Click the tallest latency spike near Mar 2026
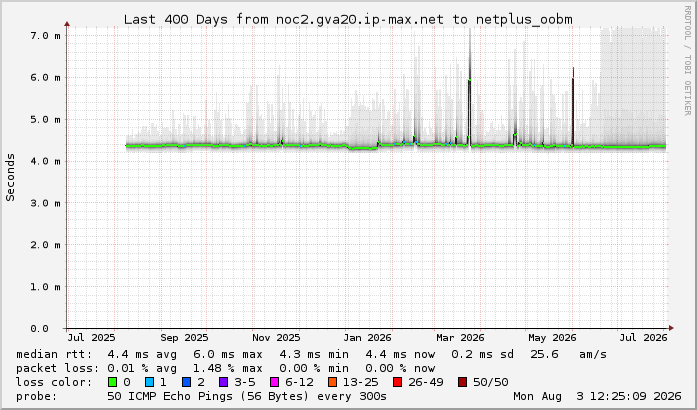This screenshot has height=410, width=697. (x=470, y=89)
